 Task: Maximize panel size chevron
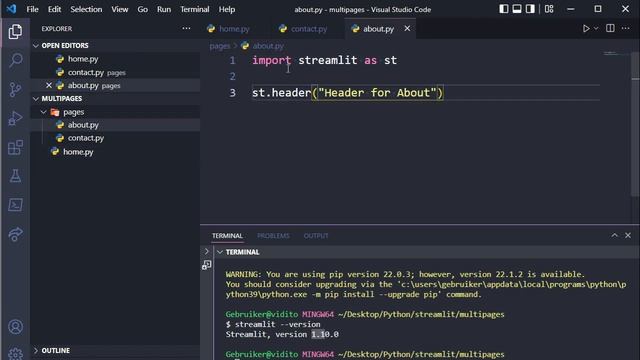(x=614, y=236)
